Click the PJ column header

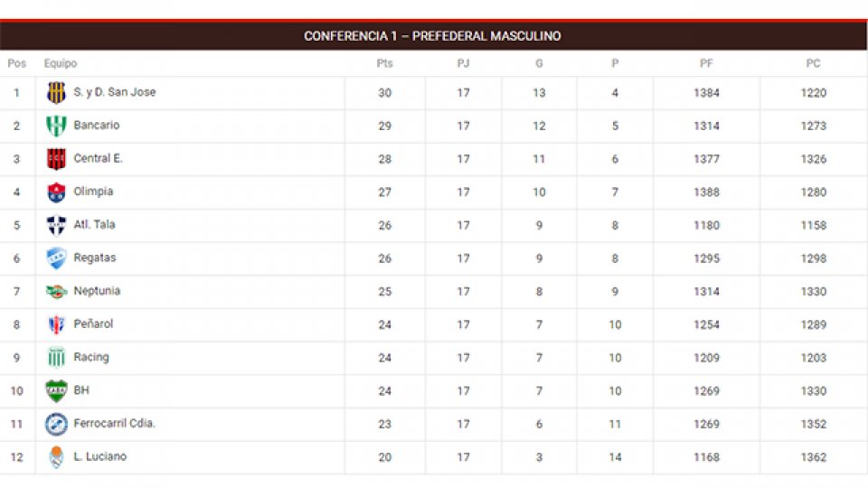pyautogui.click(x=463, y=64)
